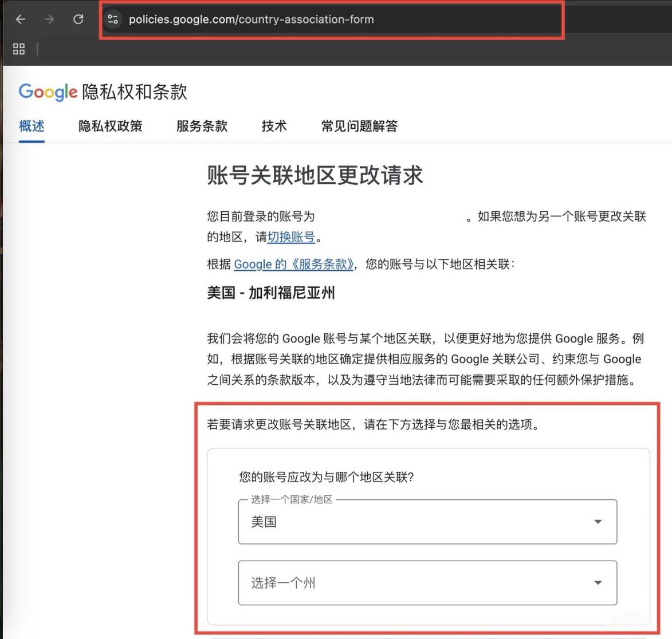672x639 pixels.
Task: Click the 切换账号 link
Action: [292, 237]
